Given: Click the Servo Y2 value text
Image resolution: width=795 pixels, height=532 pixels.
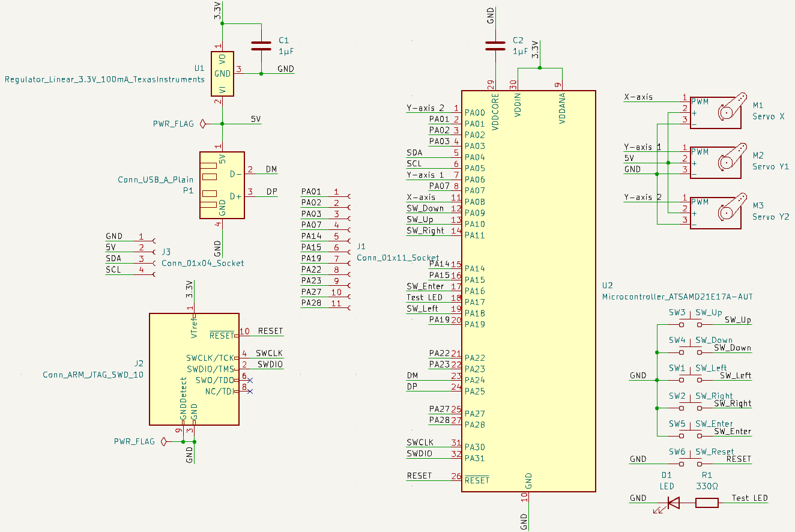Looking at the screenshot, I should (770, 217).
